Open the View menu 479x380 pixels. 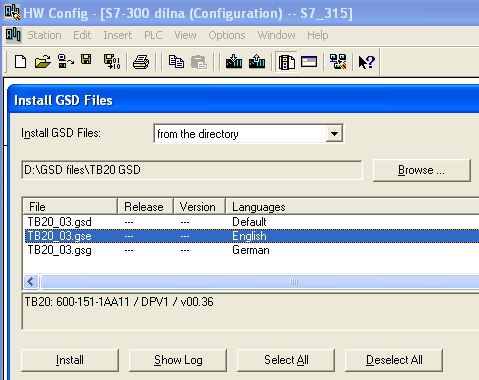pyautogui.click(x=185, y=35)
